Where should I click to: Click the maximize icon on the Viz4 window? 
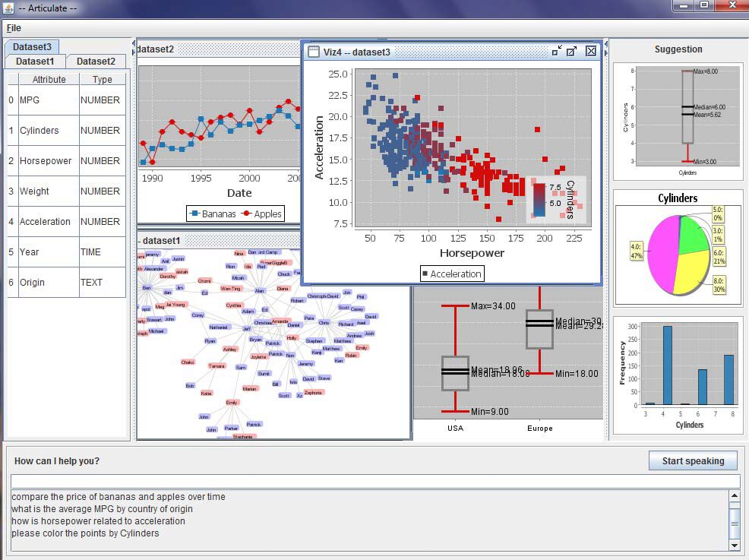coord(572,51)
